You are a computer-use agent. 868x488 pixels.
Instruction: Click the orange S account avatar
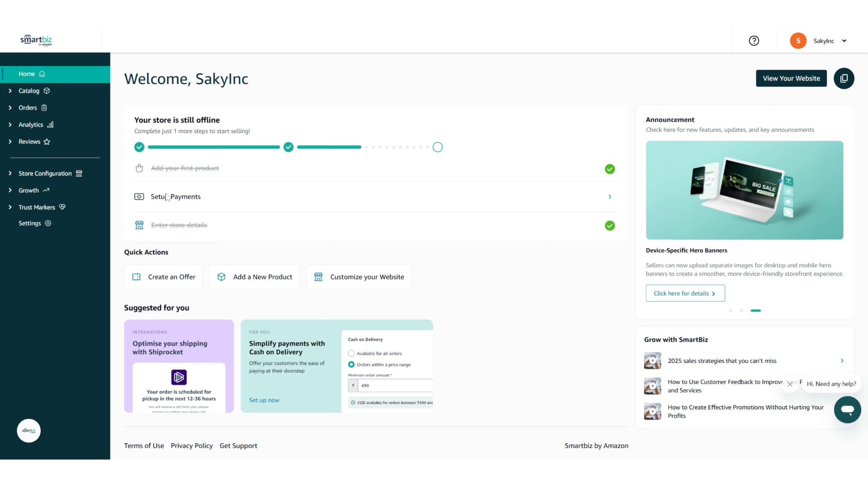798,41
